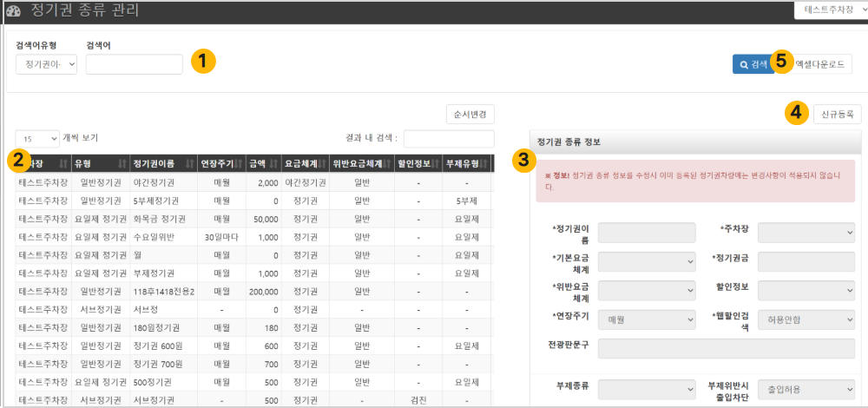Click the 엑셀다운로드 button

819,64
